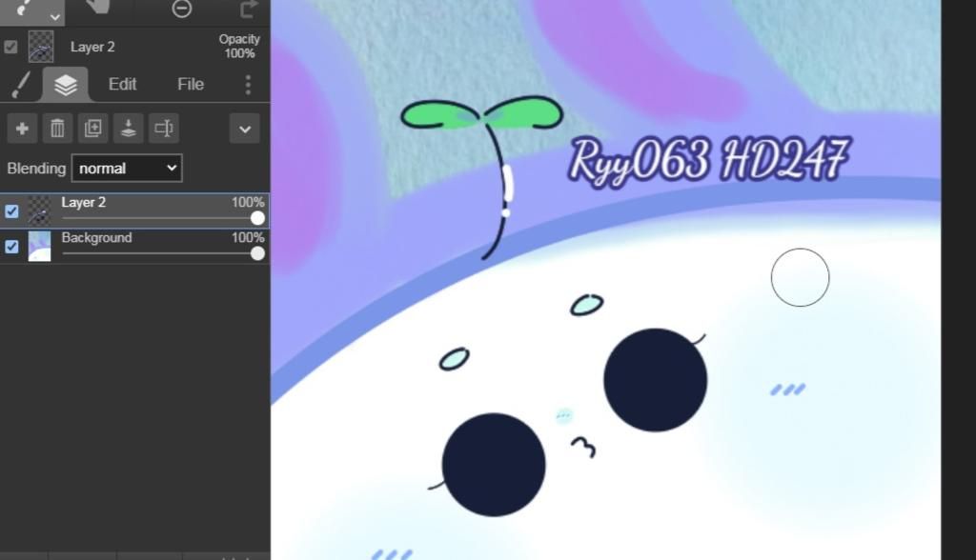Switch to the brush settings tab

pos(21,85)
